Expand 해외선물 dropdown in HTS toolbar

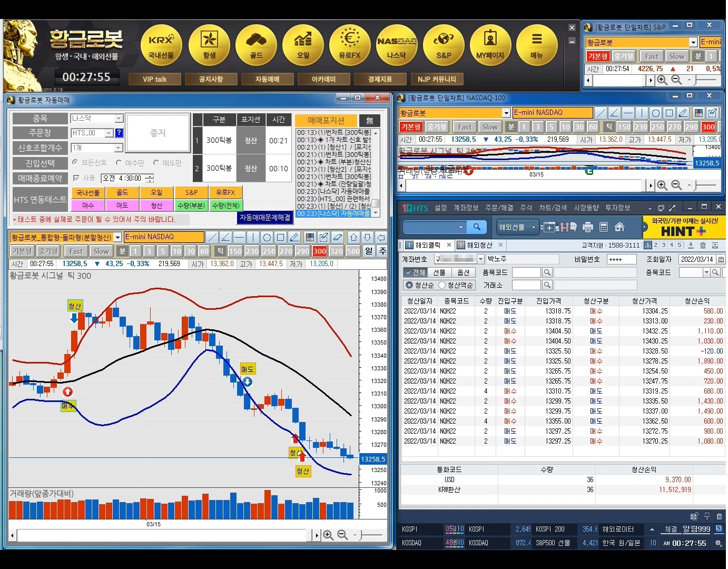tap(534, 227)
